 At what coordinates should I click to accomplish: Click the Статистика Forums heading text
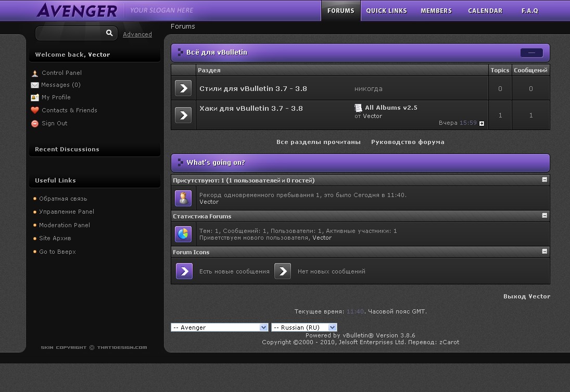point(202,216)
